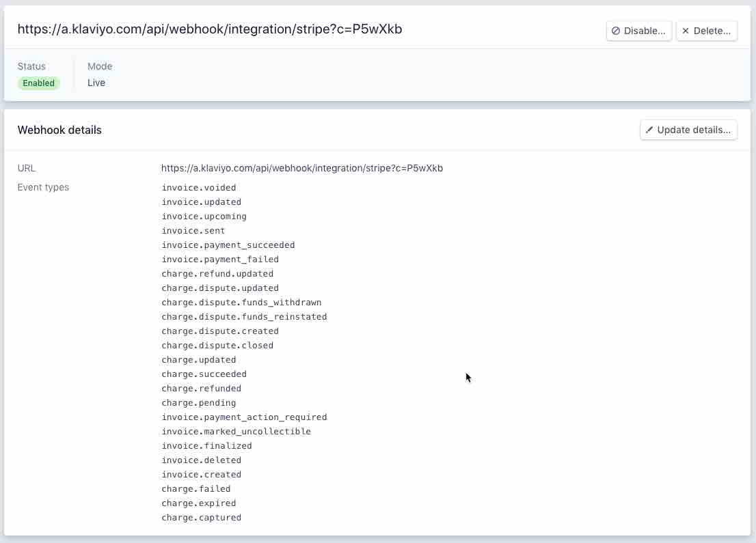756x543 pixels.
Task: Click the charge.dispute.created event entry
Action: (220, 331)
